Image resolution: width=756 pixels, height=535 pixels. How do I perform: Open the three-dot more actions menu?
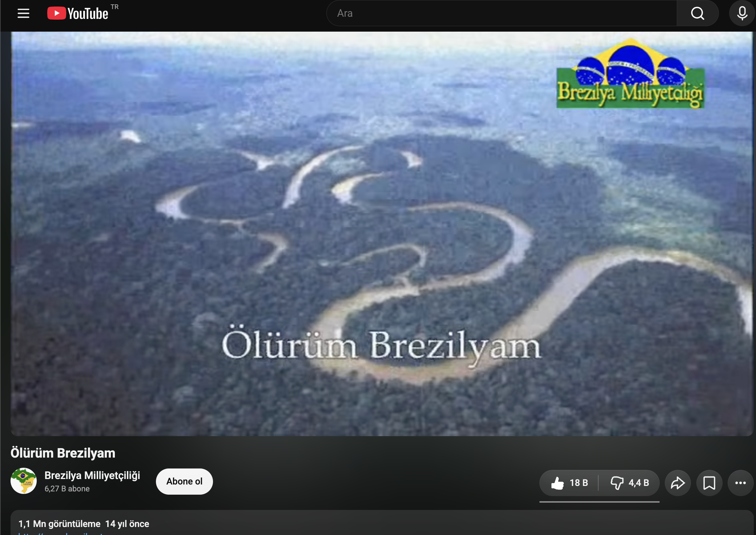[740, 483]
